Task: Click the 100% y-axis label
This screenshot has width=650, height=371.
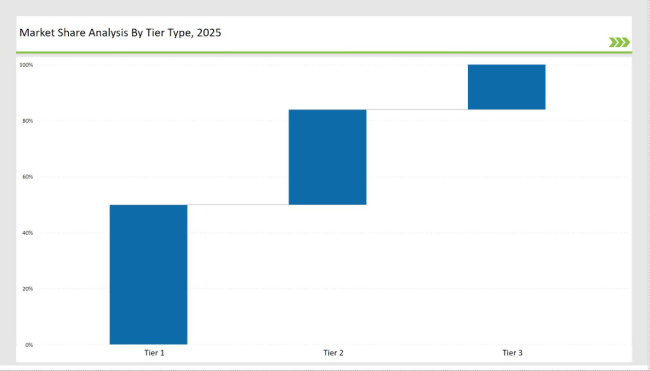Action: click(x=26, y=65)
